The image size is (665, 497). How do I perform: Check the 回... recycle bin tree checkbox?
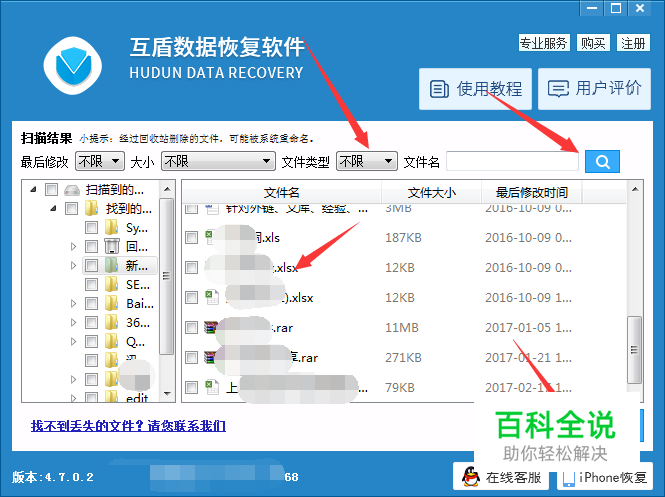(x=91, y=246)
